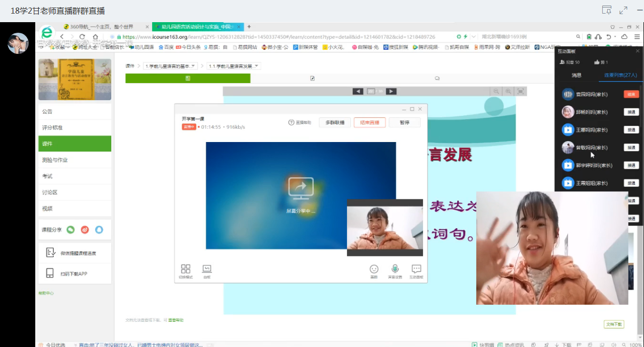The height and width of the screenshot is (347, 644).
Task: Open 测验与作业 in sidebar
Action: tap(75, 160)
